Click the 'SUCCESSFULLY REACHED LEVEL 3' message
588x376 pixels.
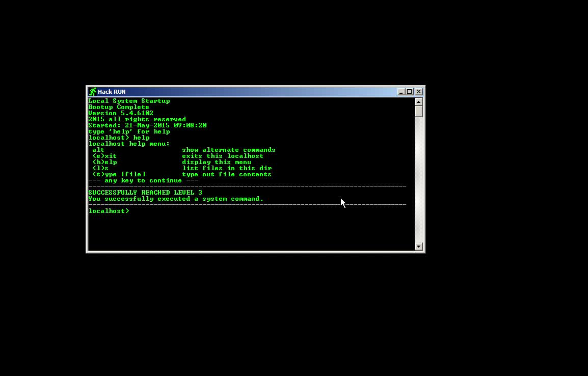pos(145,193)
